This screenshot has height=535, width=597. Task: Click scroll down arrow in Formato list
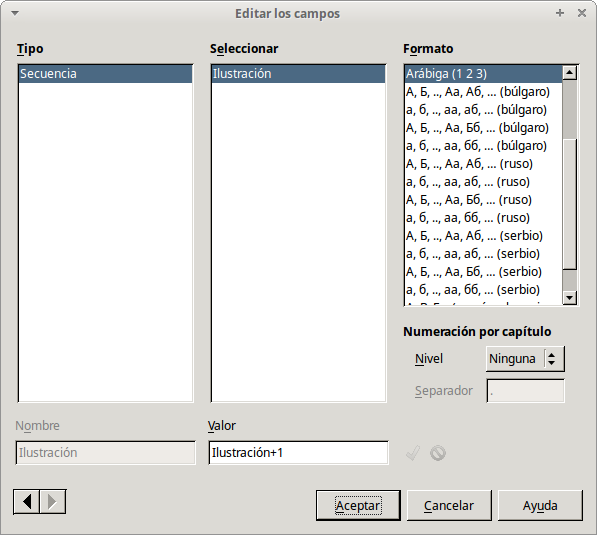(x=570, y=297)
